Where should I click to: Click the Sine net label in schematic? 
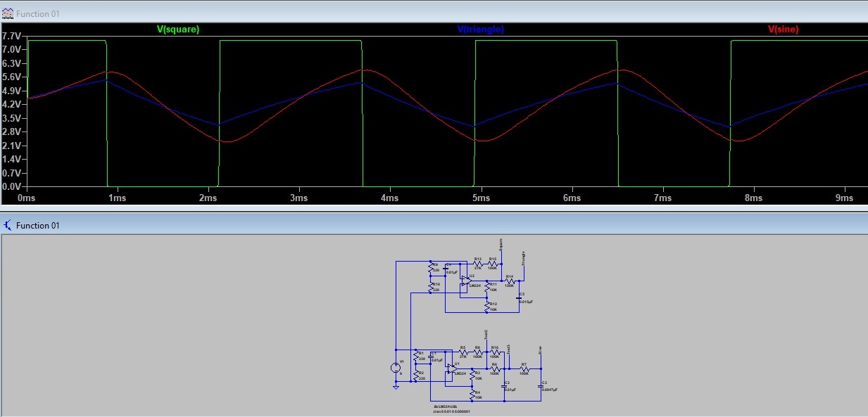[540, 349]
